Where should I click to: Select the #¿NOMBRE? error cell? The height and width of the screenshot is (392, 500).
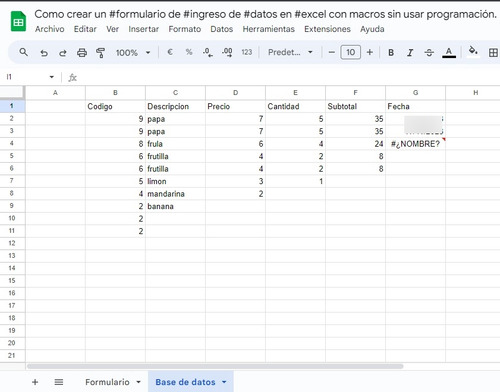(415, 144)
